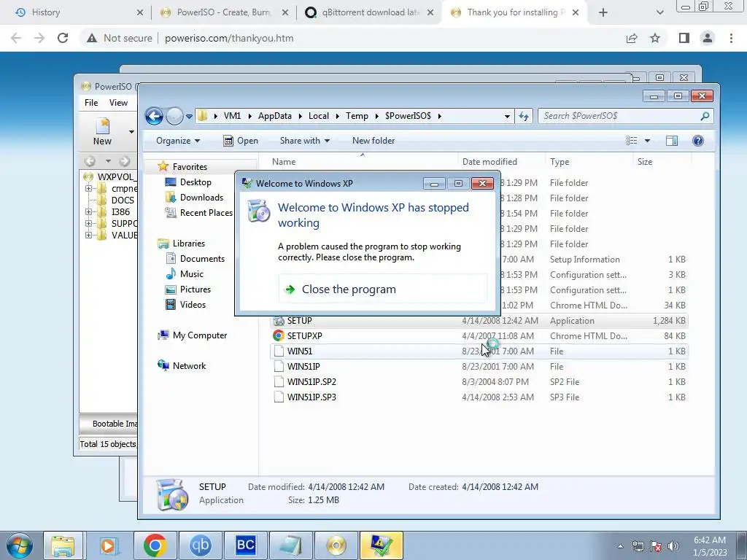Select Downloads in Favorites
Screen dimensions: 747x560
coord(194,197)
